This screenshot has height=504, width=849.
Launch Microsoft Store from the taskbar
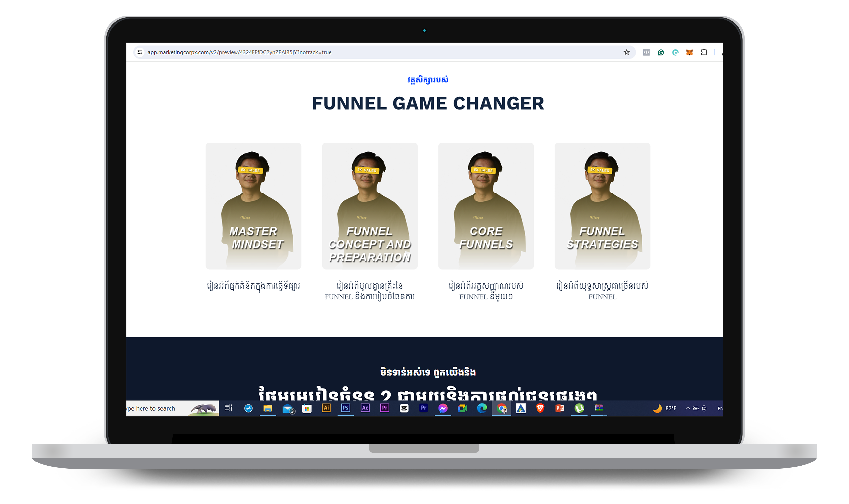tap(307, 408)
